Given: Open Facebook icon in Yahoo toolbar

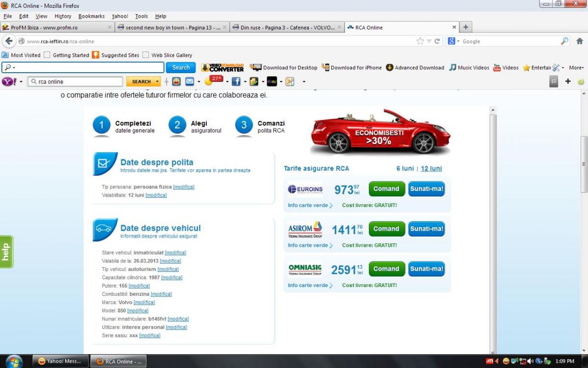Looking at the screenshot, I should click(236, 81).
